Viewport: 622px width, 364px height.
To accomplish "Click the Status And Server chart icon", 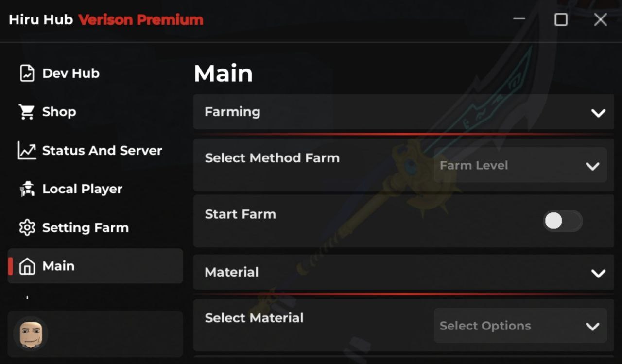I will point(27,151).
